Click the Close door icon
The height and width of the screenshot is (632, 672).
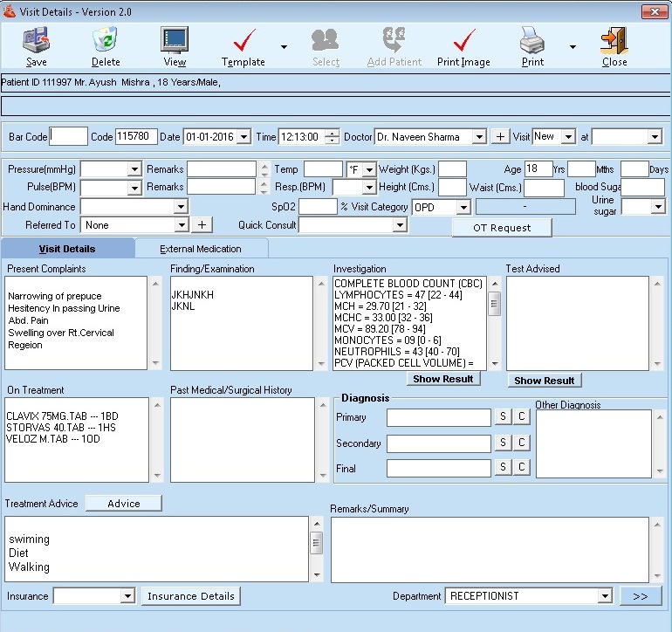pos(614,40)
